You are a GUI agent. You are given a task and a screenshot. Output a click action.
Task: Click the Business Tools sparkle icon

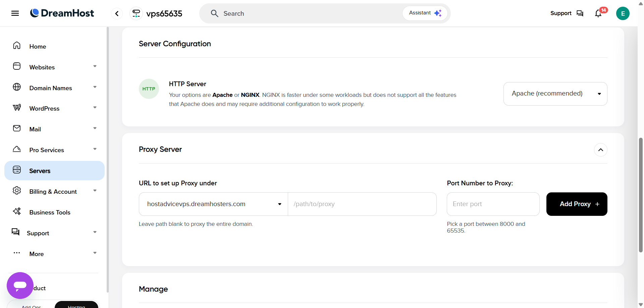(x=17, y=211)
